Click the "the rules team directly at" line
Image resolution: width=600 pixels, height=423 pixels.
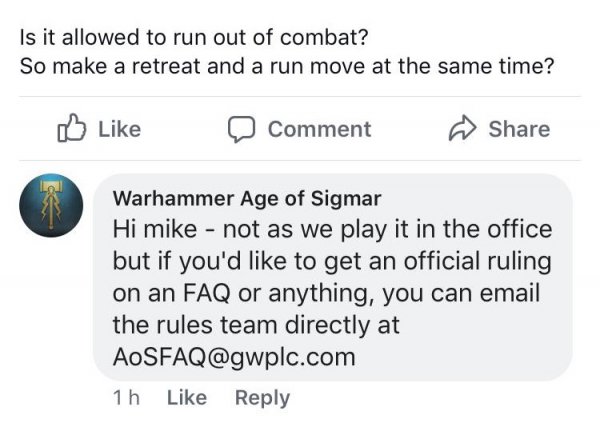click(x=258, y=325)
